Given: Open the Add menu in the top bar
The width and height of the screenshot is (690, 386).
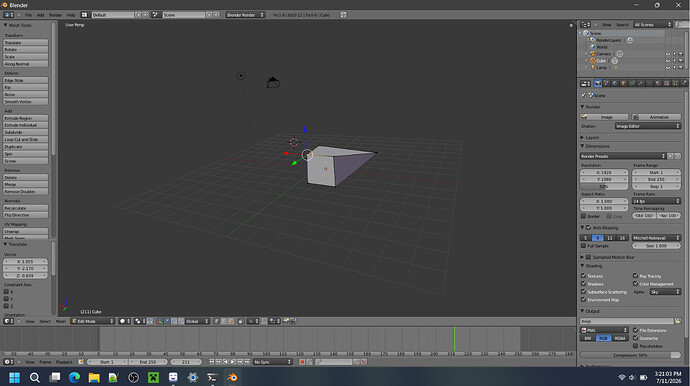Looking at the screenshot, I should tap(40, 15).
